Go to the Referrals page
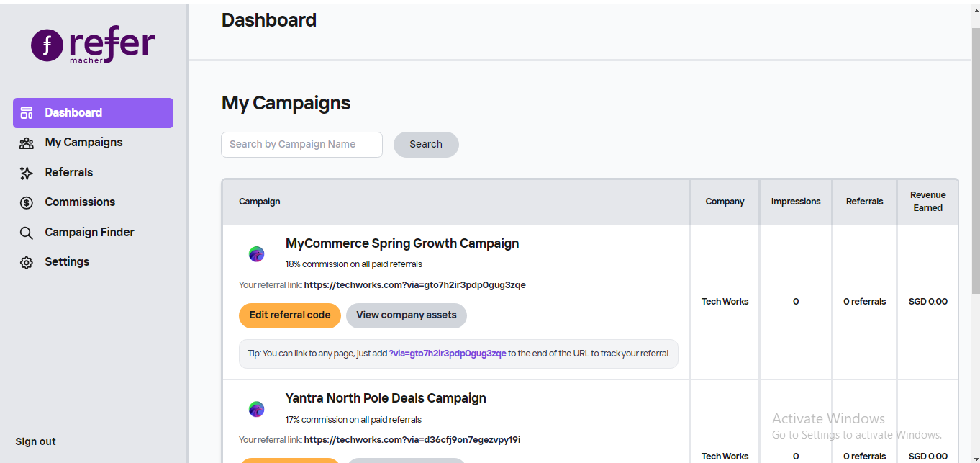 coord(69,173)
